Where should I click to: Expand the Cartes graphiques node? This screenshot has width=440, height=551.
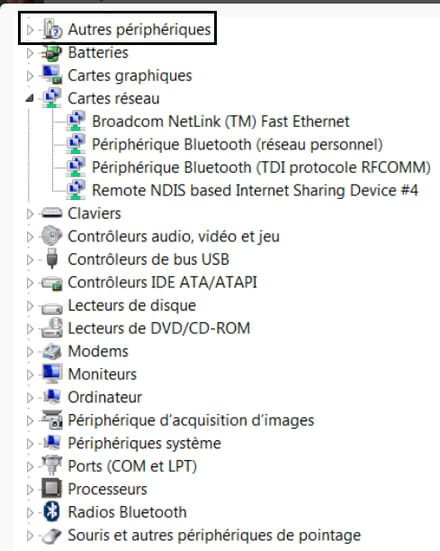pyautogui.click(x=30, y=76)
